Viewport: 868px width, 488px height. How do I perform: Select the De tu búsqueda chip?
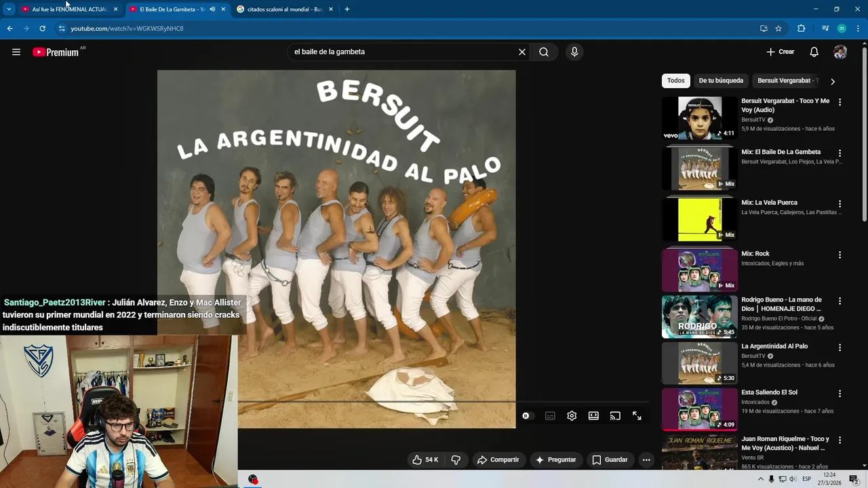coord(721,81)
